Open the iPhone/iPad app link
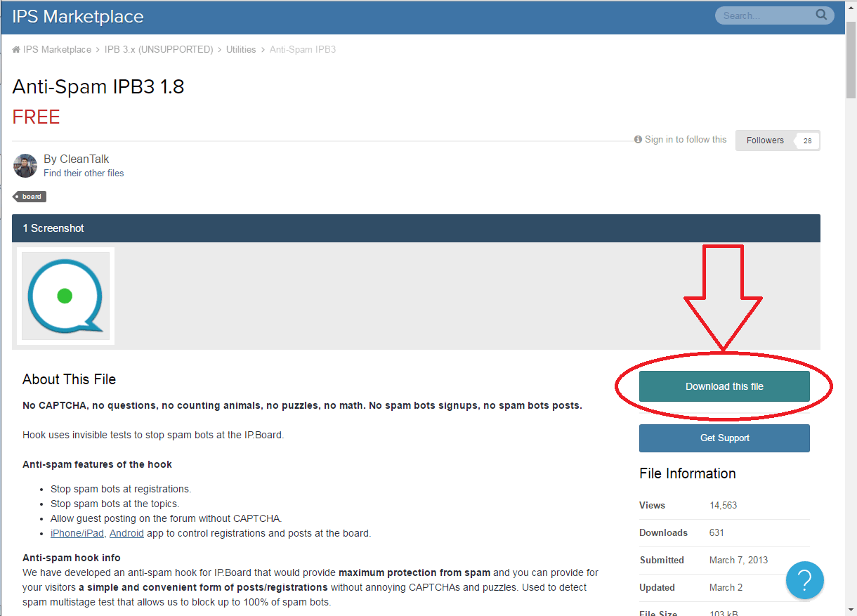This screenshot has height=616, width=857. pos(77,533)
